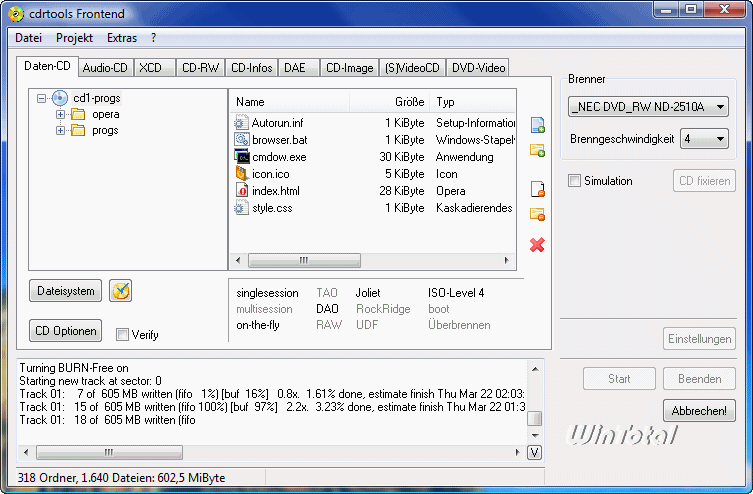The height and width of the screenshot is (494, 753).
Task: Click the cd1-progs disc icon
Action: 60,98
